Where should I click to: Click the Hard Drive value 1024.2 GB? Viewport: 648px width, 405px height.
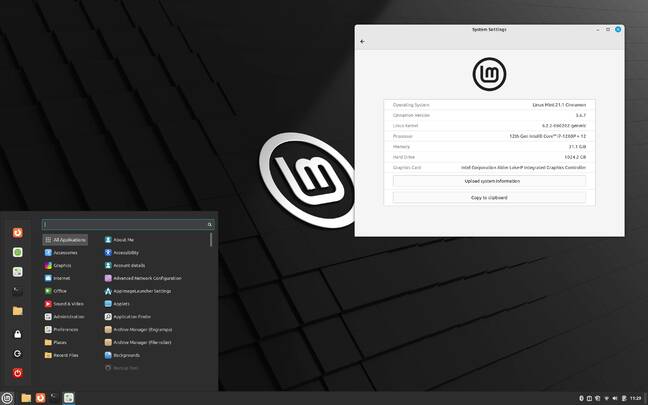click(575, 157)
